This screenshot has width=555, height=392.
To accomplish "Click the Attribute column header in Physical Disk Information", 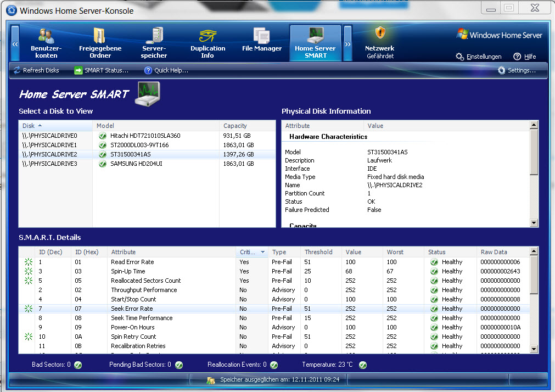I will tap(323, 126).
